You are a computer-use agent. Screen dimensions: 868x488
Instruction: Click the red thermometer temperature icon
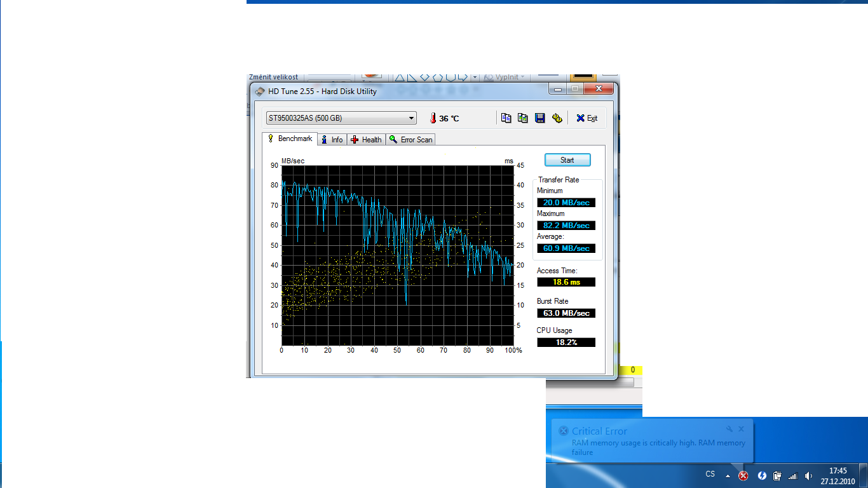433,118
